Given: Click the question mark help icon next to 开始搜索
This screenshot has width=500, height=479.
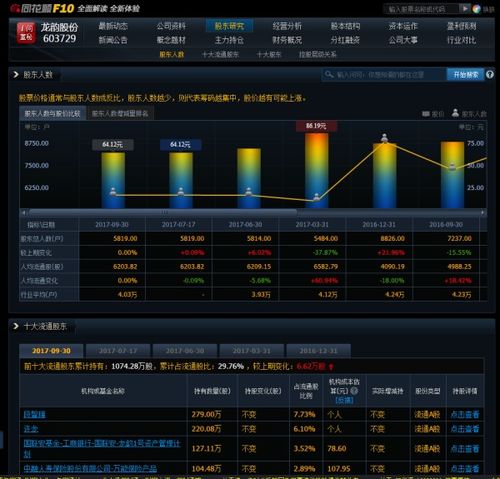Looking at the screenshot, I should click(x=489, y=75).
